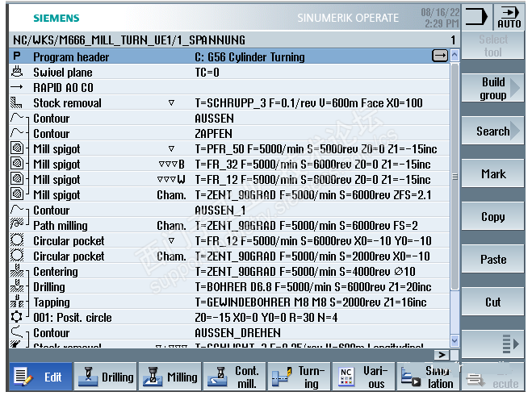Click the program path NC/WKS/M666_MILL_TURN_UE1
The height and width of the screenshot is (396, 532).
[x=94, y=40]
